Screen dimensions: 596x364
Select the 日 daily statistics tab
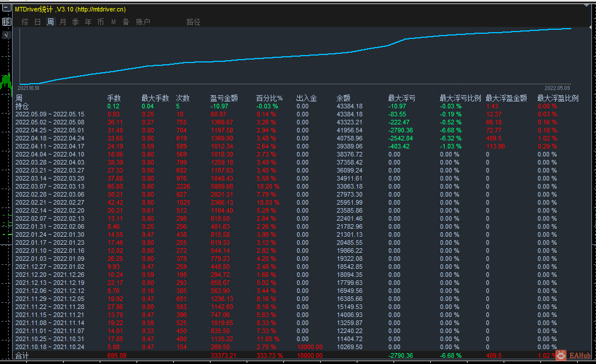[37, 22]
